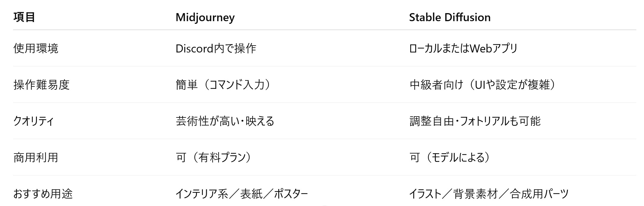
Task: Click the 可（有料プラン） cell
Action: point(214,158)
